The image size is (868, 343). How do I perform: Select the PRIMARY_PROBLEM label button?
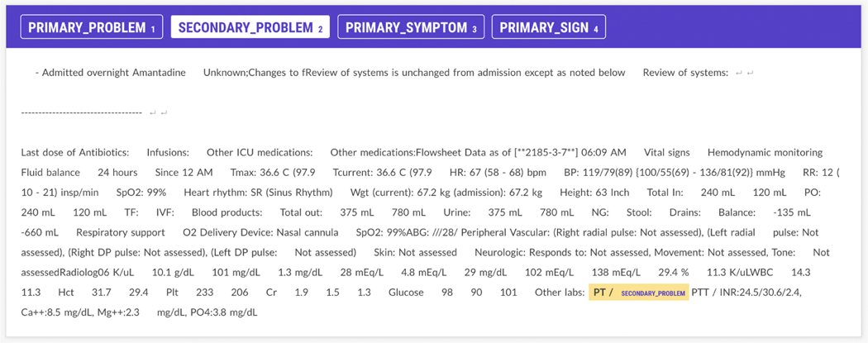(92, 27)
